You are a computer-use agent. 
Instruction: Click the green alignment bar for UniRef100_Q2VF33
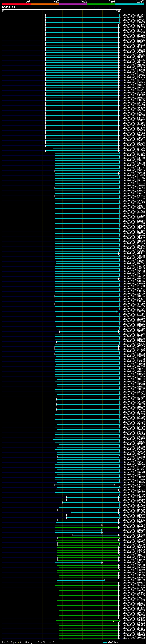point(87,527)
